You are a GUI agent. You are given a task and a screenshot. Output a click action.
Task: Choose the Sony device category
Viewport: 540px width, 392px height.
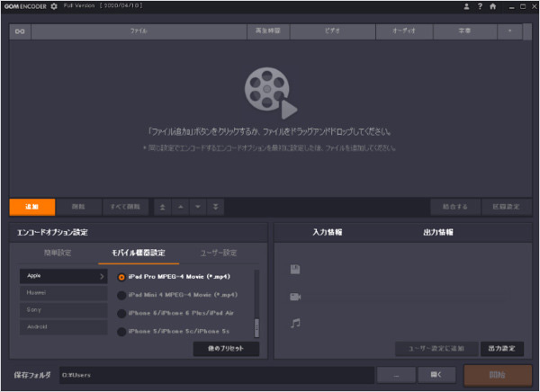pos(64,310)
